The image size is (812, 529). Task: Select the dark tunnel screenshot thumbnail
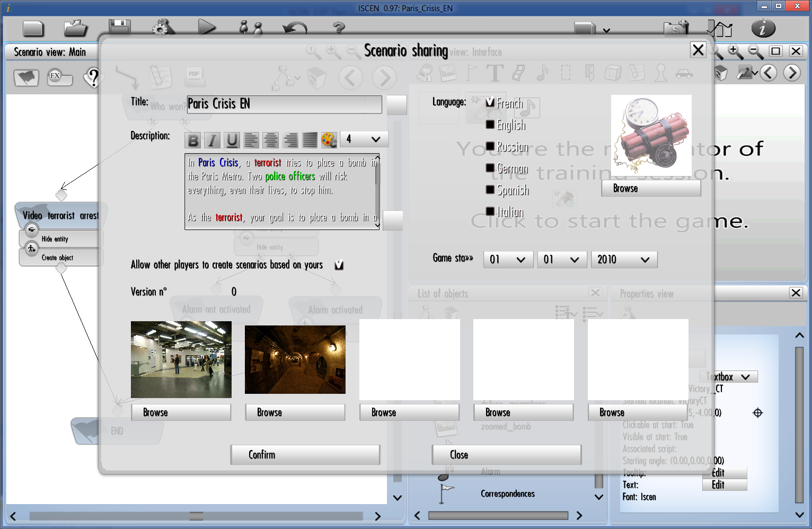295,359
